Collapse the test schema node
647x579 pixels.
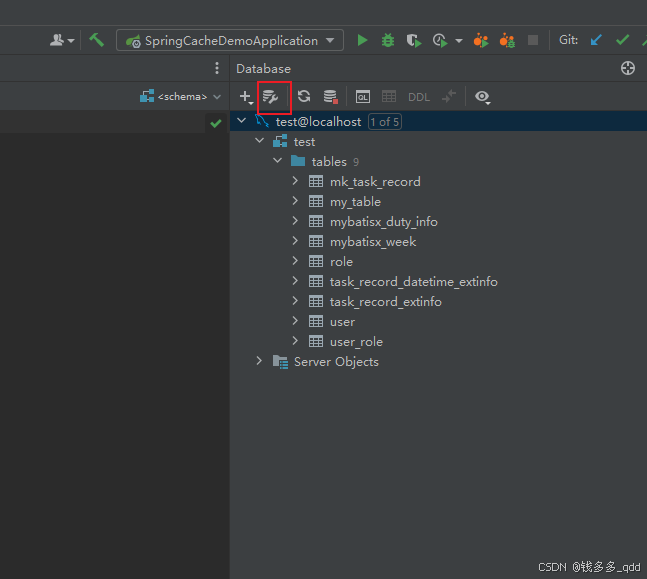click(260, 141)
